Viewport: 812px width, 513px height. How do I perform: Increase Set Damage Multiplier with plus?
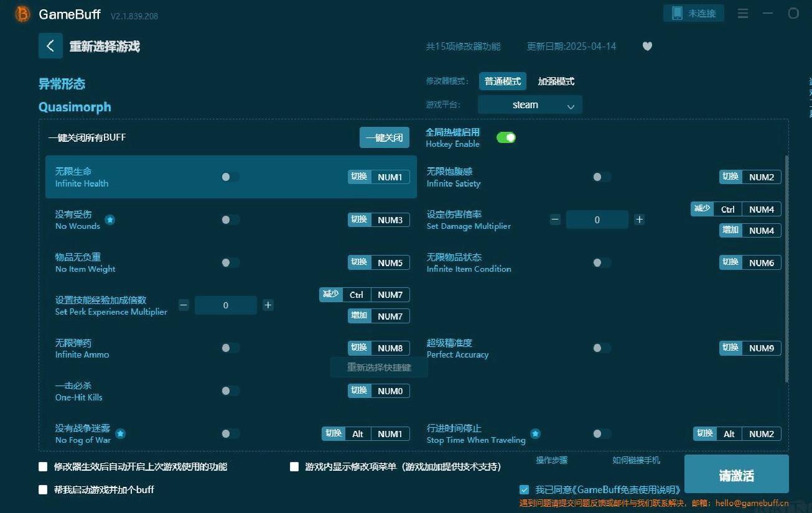639,220
